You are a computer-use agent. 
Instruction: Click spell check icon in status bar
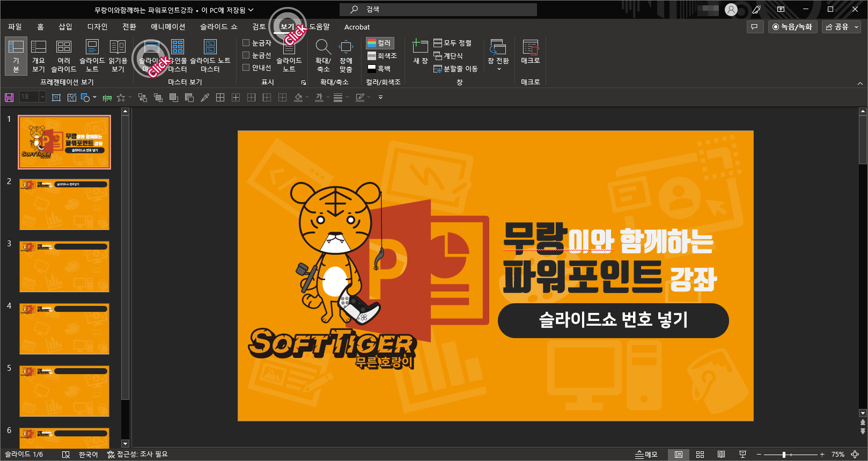click(66, 455)
